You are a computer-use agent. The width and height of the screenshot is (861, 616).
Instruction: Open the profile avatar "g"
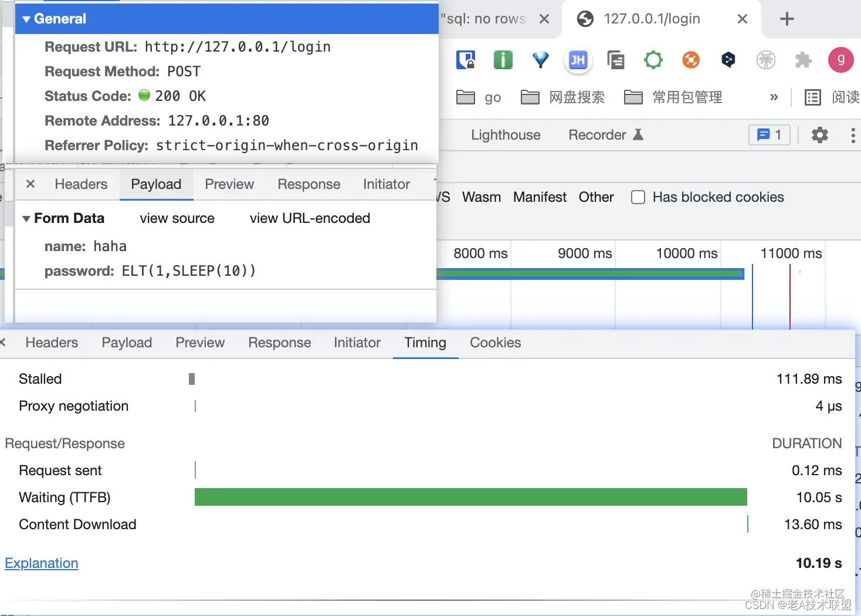pos(841,60)
